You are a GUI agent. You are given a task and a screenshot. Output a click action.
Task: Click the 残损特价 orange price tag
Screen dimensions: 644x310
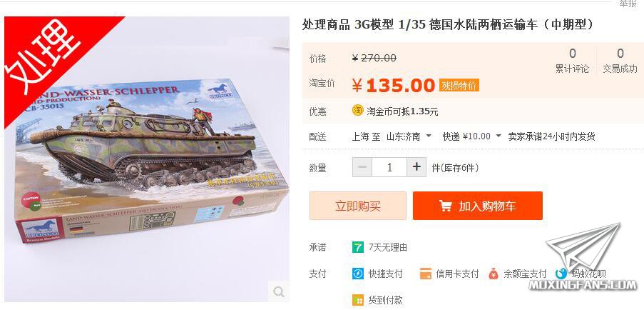click(459, 86)
